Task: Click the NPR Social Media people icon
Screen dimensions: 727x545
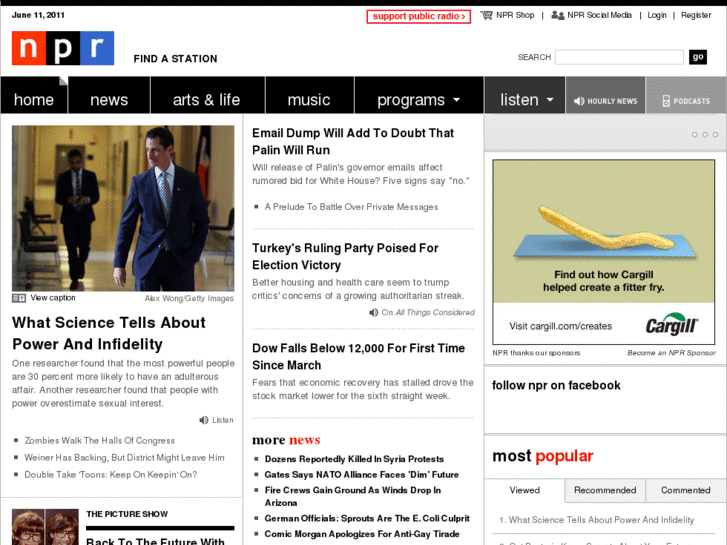Action: (558, 15)
